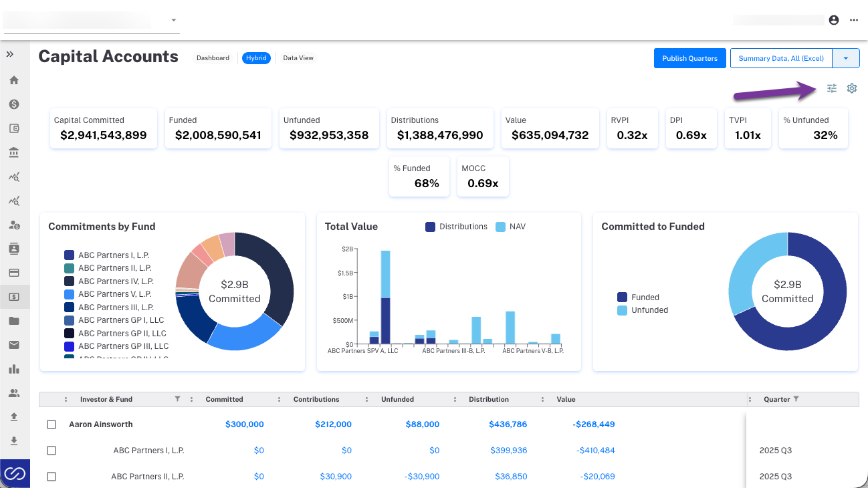868x488 pixels.
Task: Open the folder icon in sidebar
Action: tap(14, 321)
